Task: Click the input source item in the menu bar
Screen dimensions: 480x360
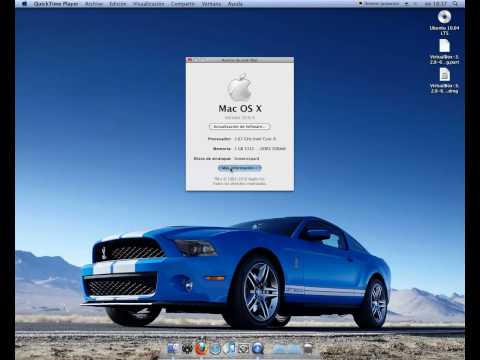Action: tap(380, 4)
